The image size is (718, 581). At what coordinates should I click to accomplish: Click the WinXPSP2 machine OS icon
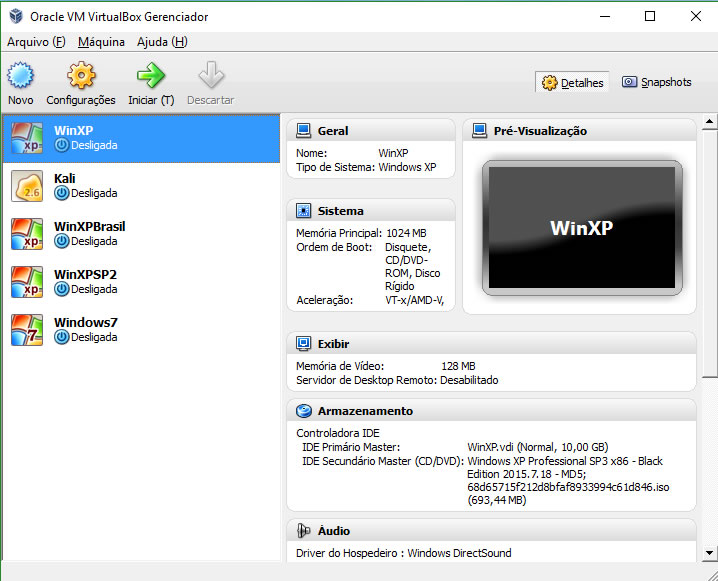coord(27,282)
